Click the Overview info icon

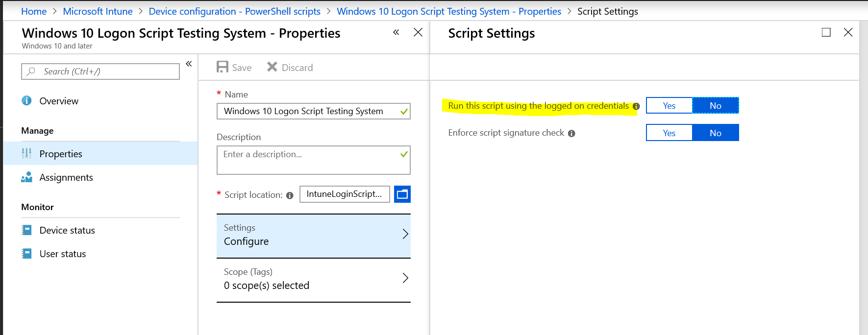coord(26,100)
